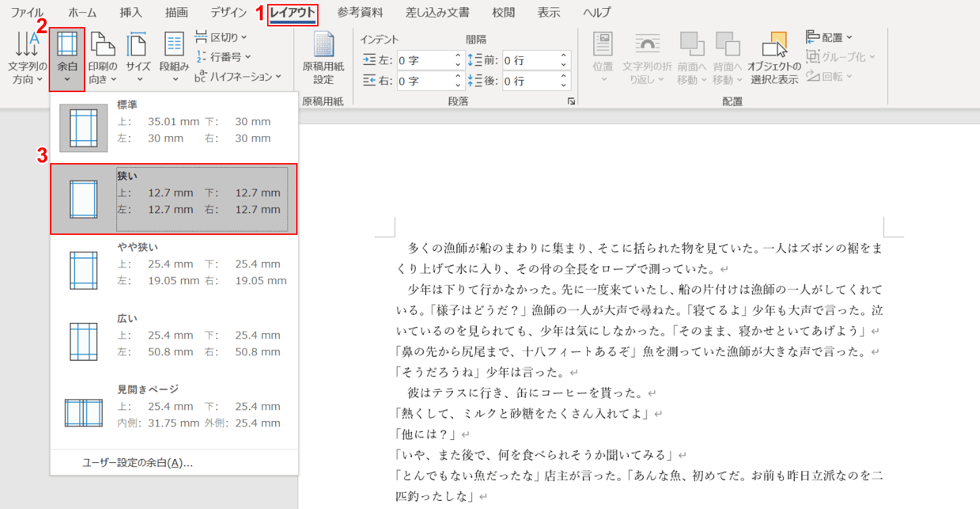Viewport: 980px width, 509px height.
Task: Open the 段組み columns tool
Action: point(174,59)
